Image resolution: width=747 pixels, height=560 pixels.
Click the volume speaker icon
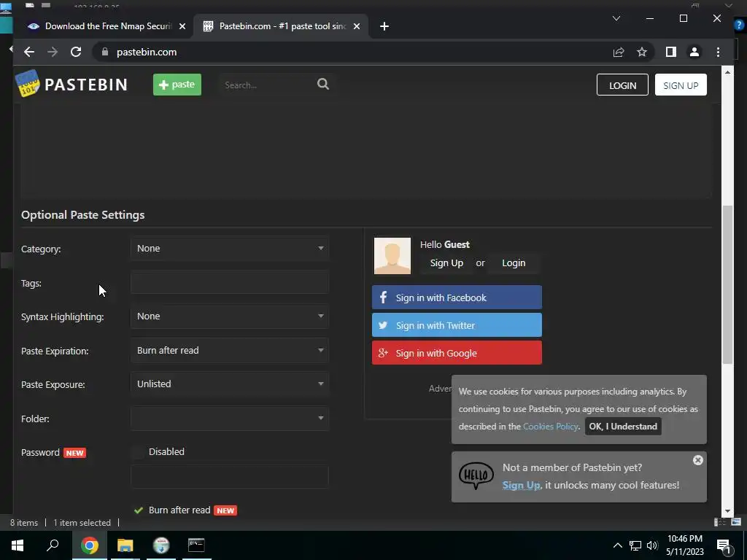[652, 545]
